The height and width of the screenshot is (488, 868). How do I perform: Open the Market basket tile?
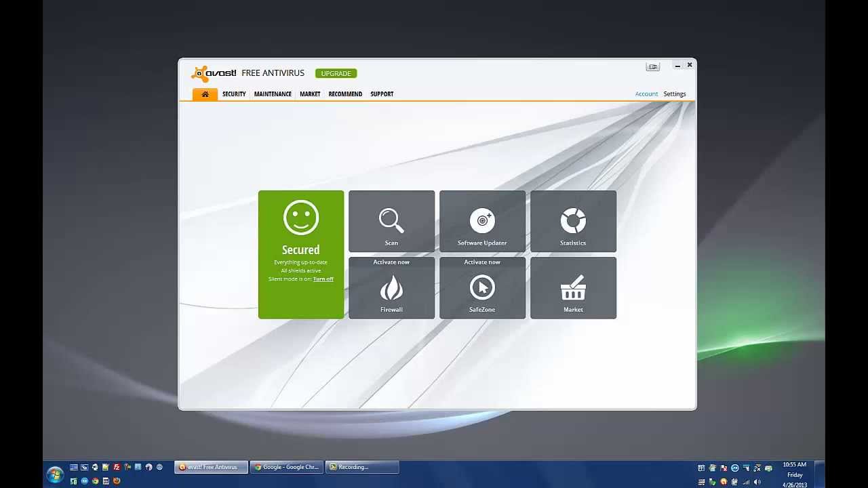(x=573, y=288)
